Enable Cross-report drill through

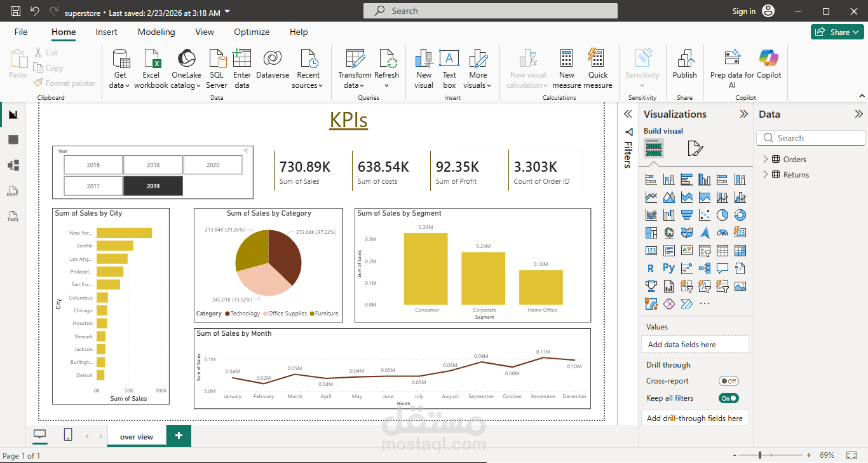[x=728, y=380]
